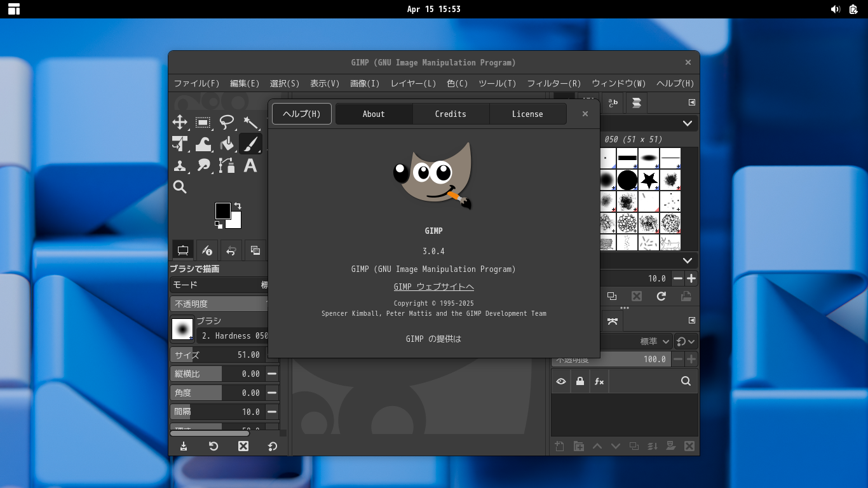Viewport: 868px width, 488px height.
Task: Select the Move tool in the toolbox
Action: pos(180,123)
